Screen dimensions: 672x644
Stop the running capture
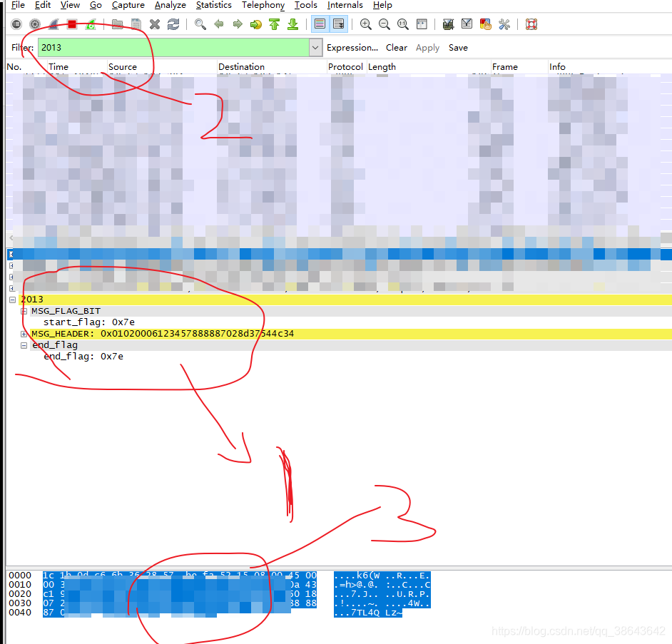[x=72, y=24]
